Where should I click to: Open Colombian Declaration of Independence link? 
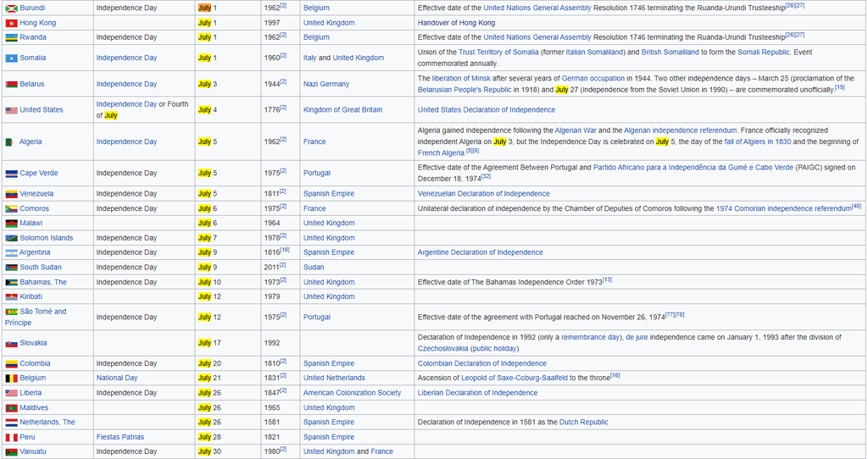(x=481, y=364)
